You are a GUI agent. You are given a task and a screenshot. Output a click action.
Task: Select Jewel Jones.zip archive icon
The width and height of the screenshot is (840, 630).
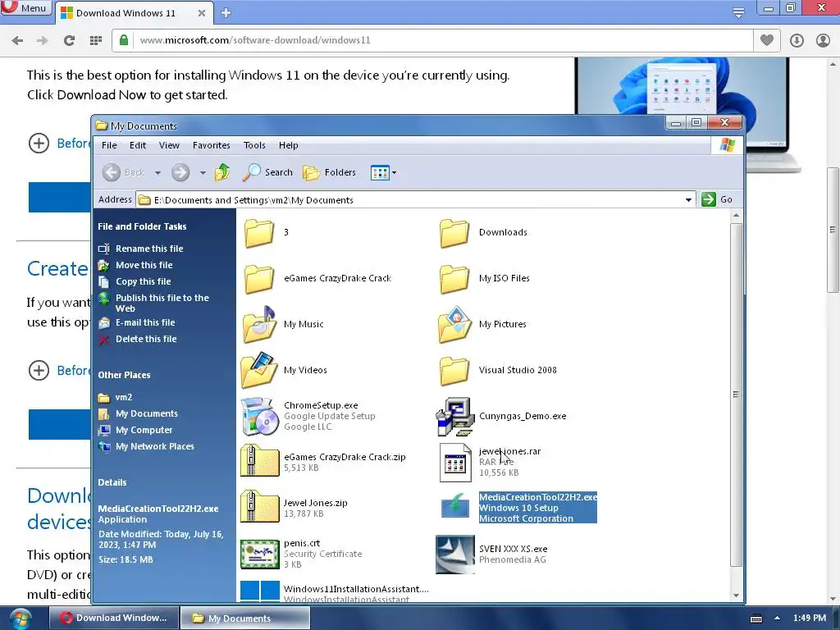(260, 507)
